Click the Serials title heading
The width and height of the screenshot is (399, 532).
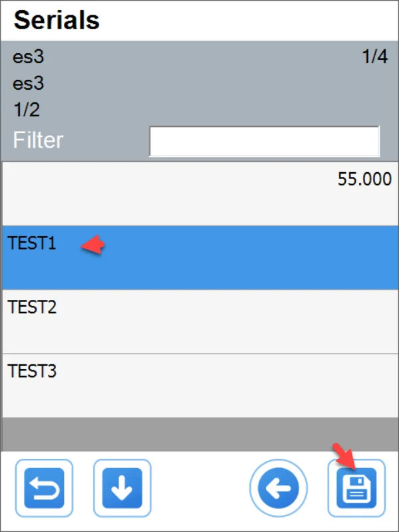click(x=57, y=21)
